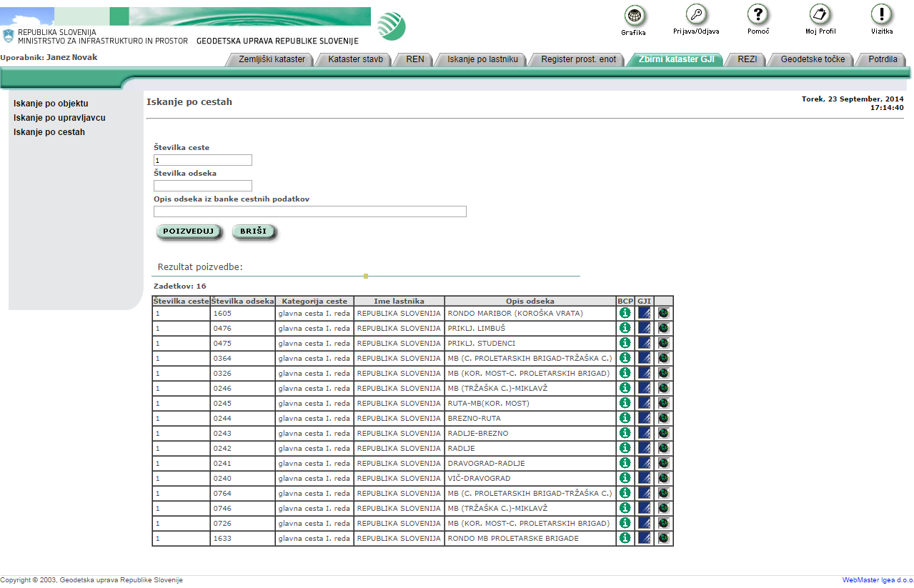The image size is (914, 588).
Task: Click the POIZVEDUJ button
Action: tap(189, 231)
